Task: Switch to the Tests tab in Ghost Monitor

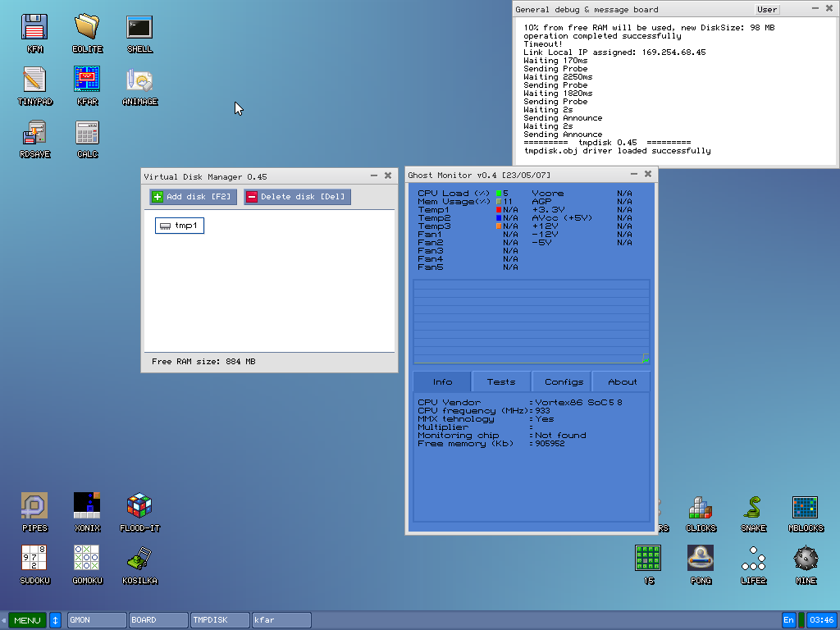Action: click(501, 381)
